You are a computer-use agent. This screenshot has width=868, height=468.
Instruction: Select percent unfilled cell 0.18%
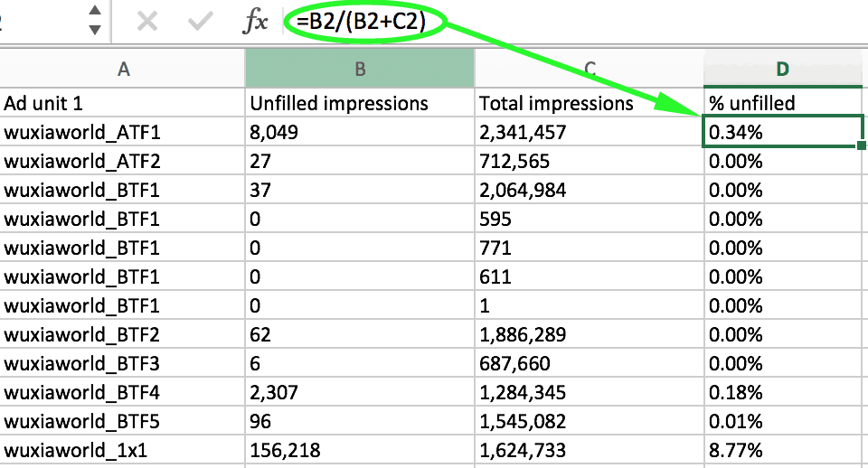[783, 392]
